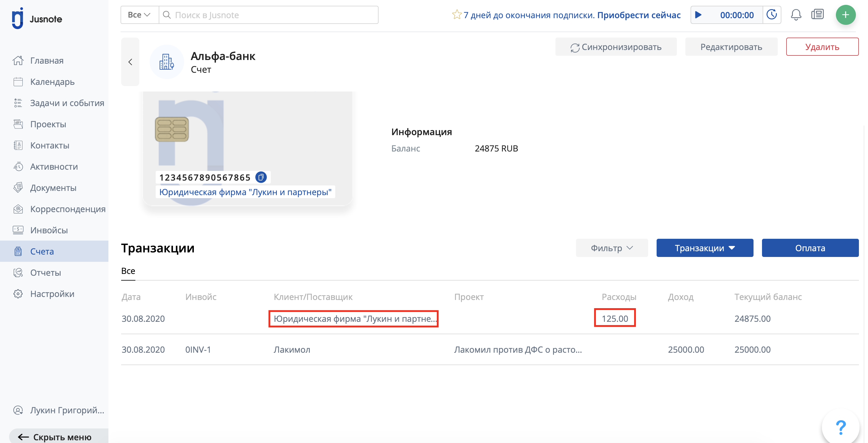
Task: Expand the Фильтр dropdown
Action: pyautogui.click(x=612, y=248)
